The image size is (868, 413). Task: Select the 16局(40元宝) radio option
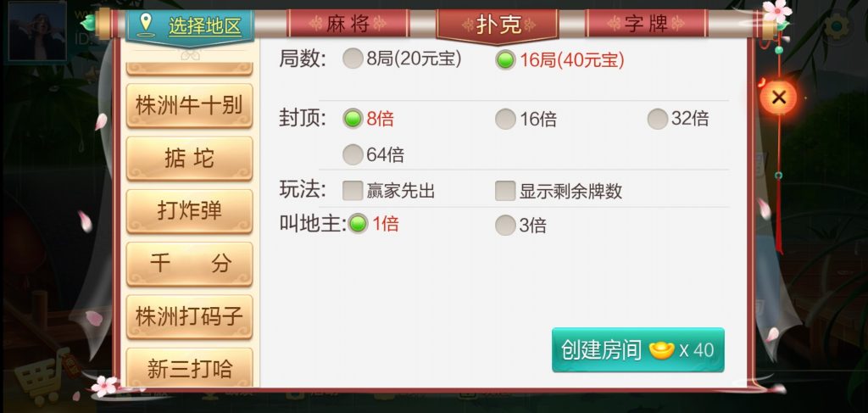[x=505, y=60]
